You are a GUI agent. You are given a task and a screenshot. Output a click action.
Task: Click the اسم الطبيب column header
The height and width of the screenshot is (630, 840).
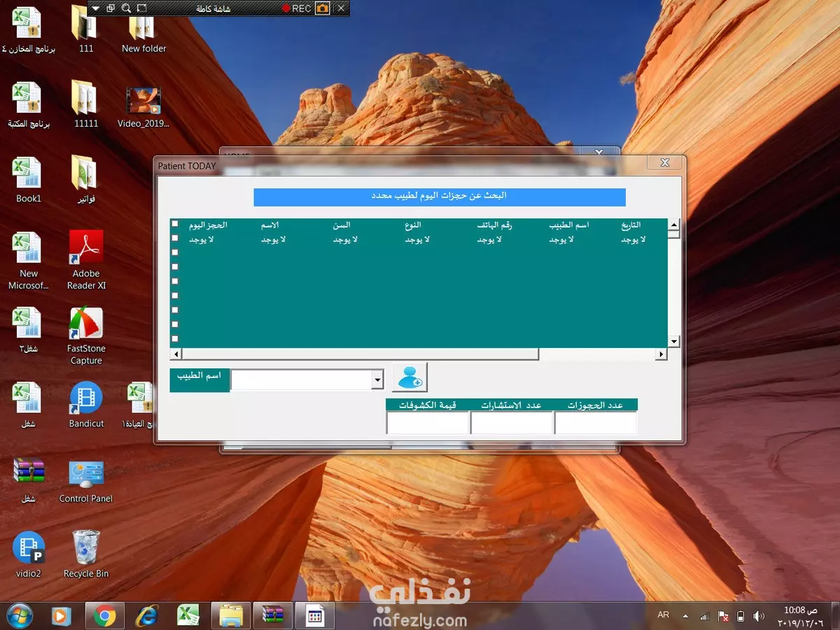point(569,225)
